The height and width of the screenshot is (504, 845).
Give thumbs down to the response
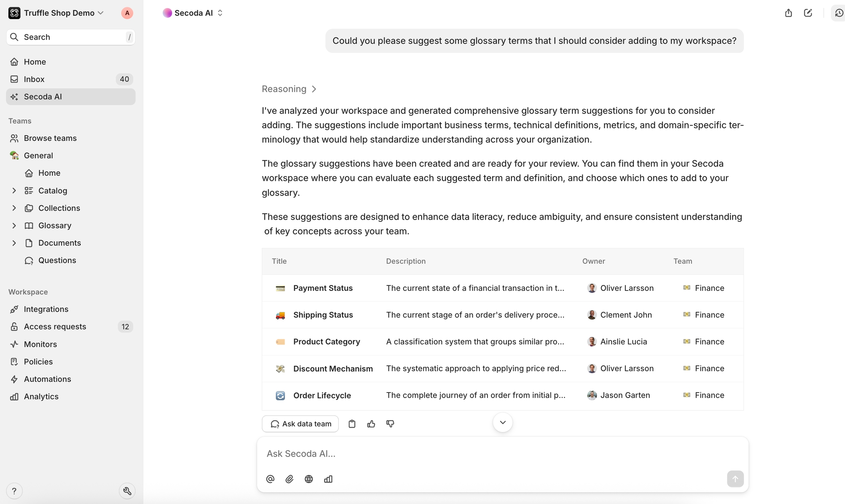pyautogui.click(x=390, y=424)
